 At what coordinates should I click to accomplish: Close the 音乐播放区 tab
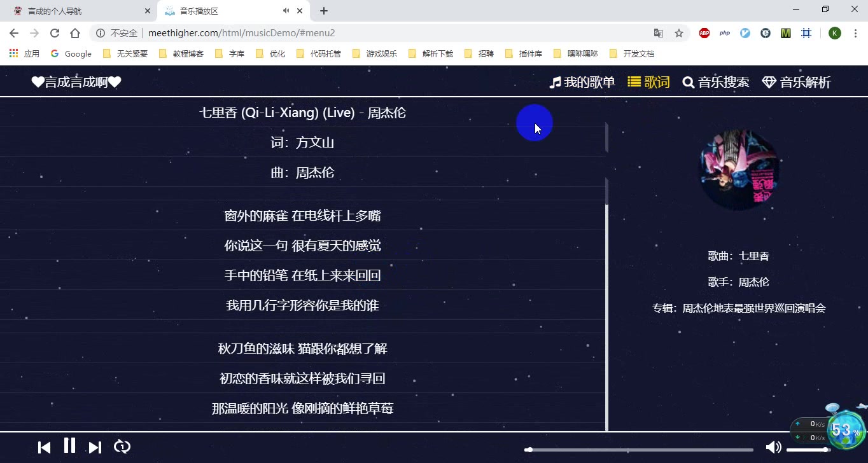coord(301,11)
